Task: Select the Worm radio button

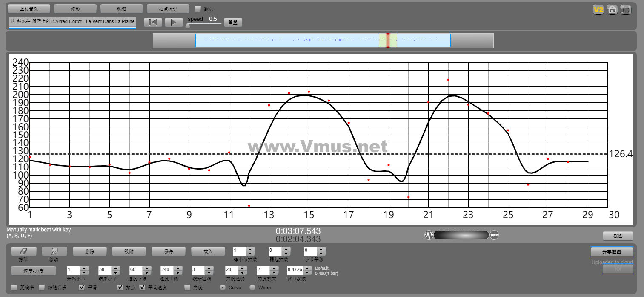Action: pyautogui.click(x=252, y=287)
